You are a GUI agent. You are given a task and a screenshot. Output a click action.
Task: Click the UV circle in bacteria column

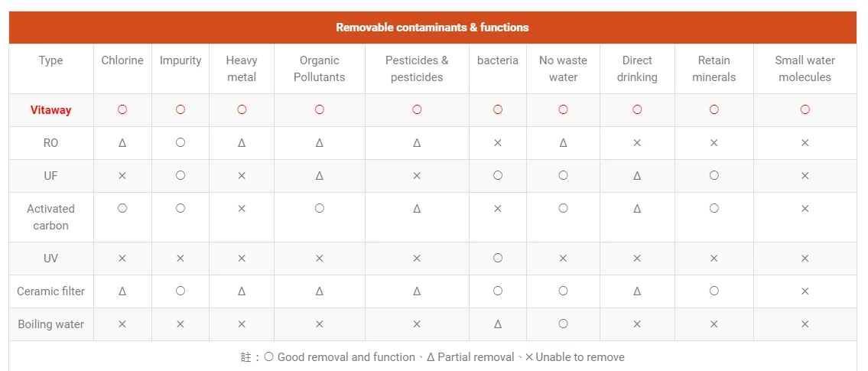pos(498,259)
